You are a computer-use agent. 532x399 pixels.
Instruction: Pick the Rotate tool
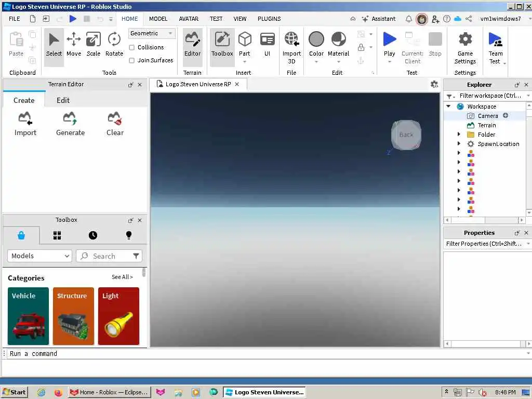pyautogui.click(x=114, y=45)
